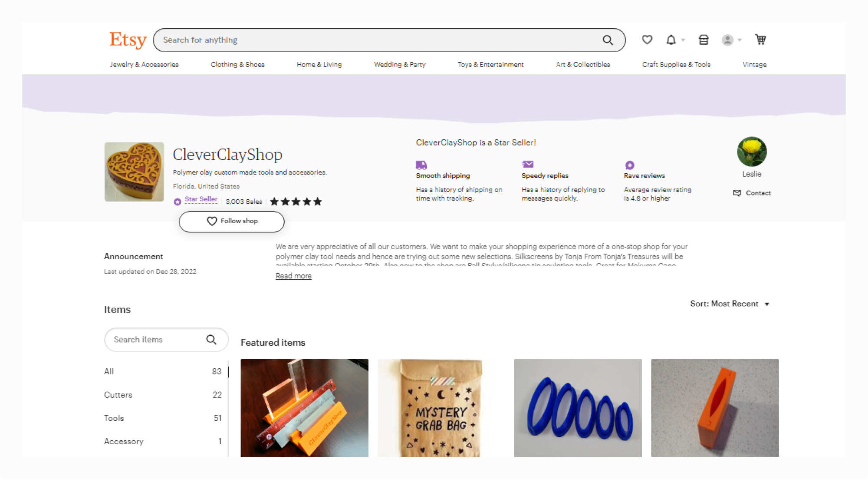
Task: Click the heart icon in Follow shop
Action: point(212,221)
